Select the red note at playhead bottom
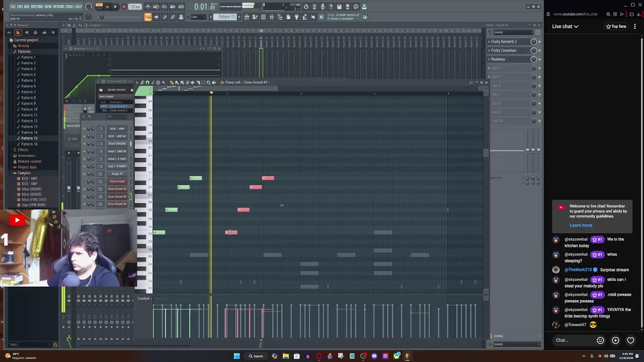644x362 pixels. (231, 232)
